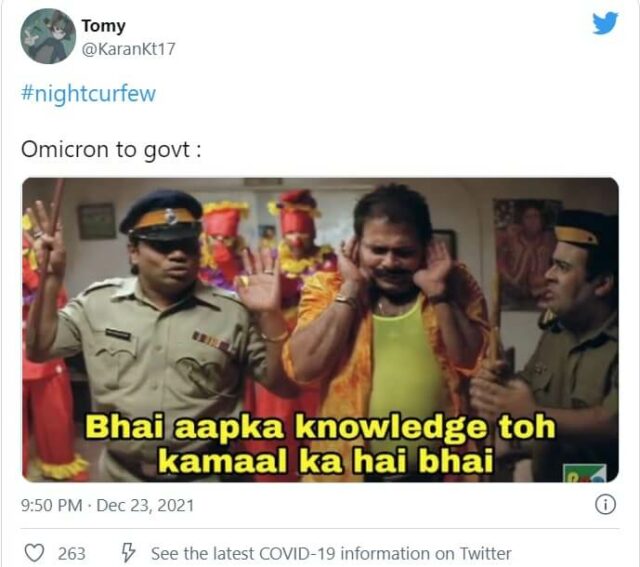Click the Twitter bird logo

coord(605,23)
